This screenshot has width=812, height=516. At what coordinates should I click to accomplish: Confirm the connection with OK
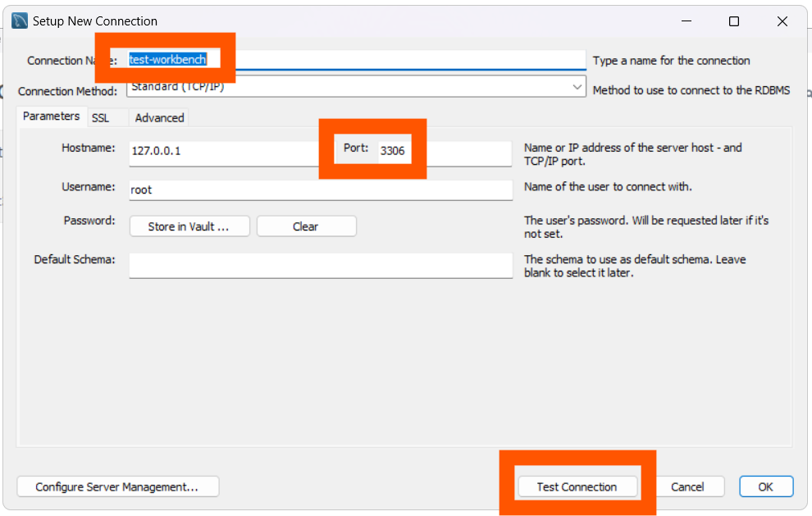click(x=766, y=487)
